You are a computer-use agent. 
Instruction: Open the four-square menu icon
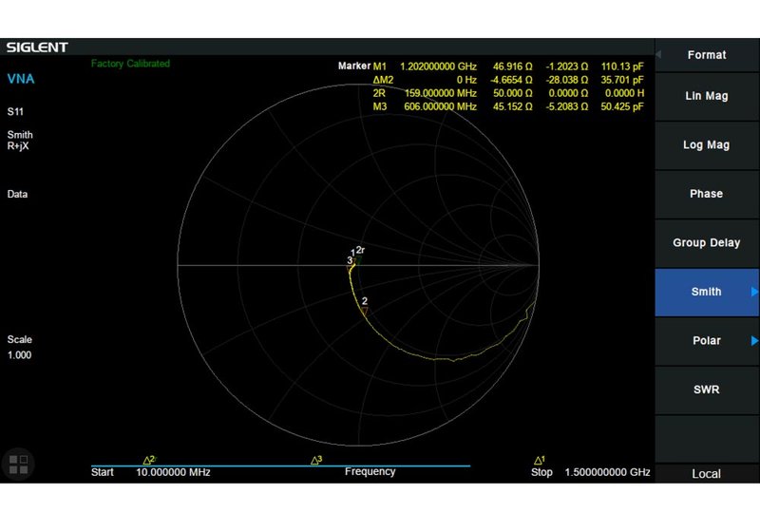[18, 464]
